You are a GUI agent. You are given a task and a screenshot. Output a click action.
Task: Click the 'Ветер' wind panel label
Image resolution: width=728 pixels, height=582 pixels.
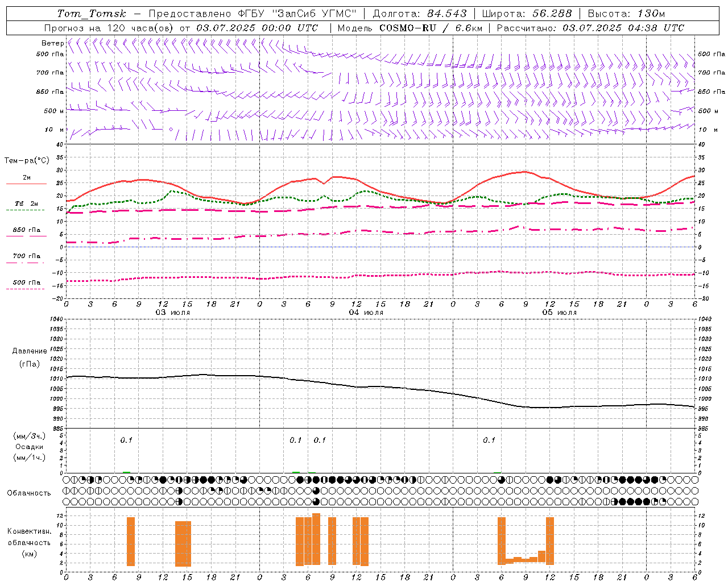[x=52, y=43]
